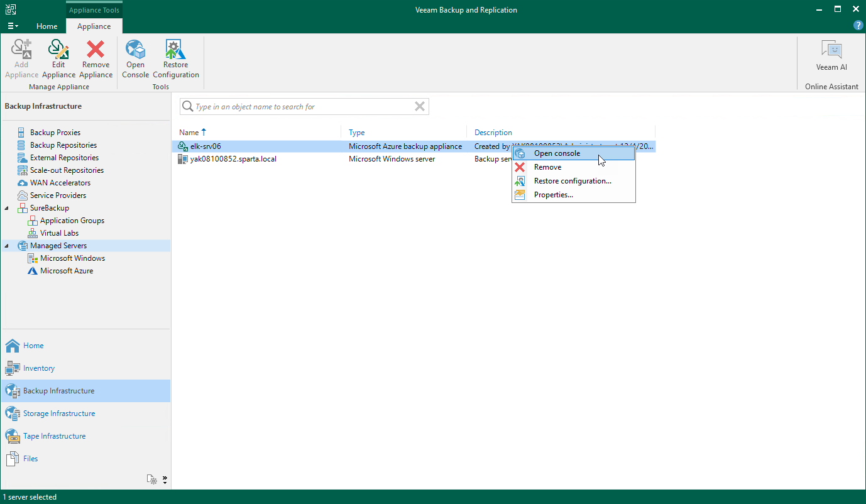The height and width of the screenshot is (504, 866).
Task: Open the main hamburger menu
Action: click(x=13, y=26)
